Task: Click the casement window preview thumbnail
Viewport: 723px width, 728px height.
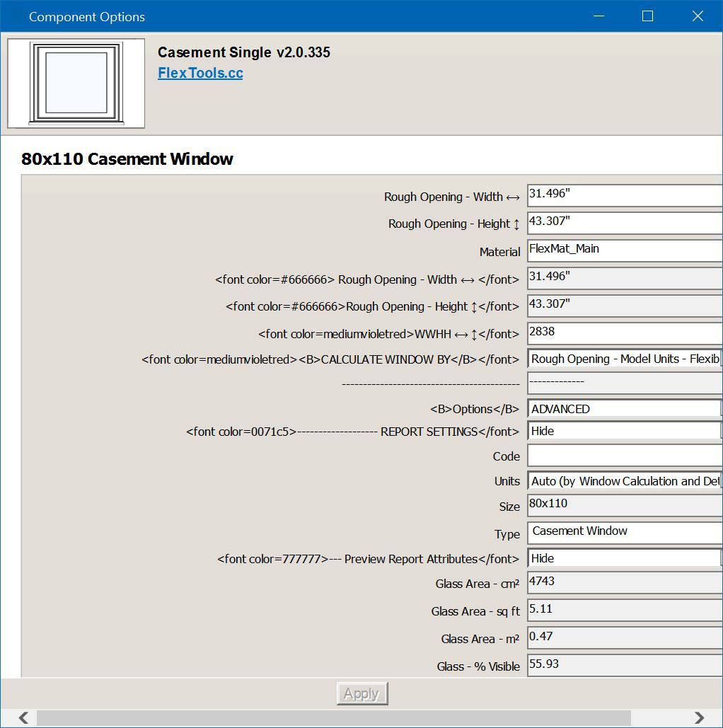Action: pos(76,83)
